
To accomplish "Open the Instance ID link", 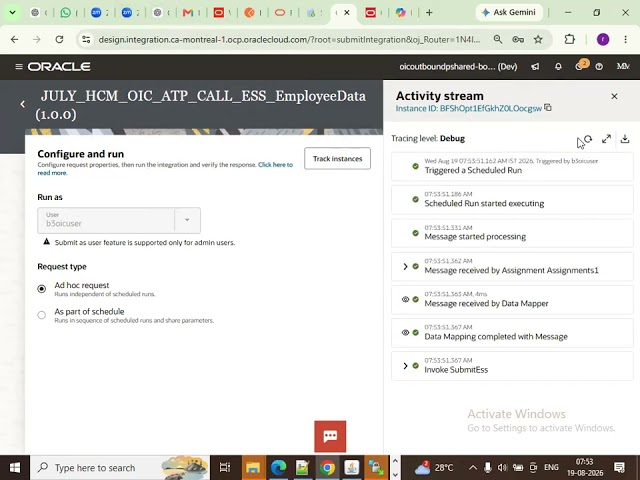I will point(469,108).
